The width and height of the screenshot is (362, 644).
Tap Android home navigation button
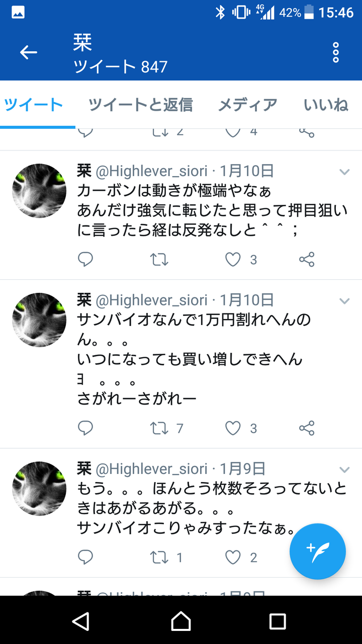click(x=181, y=621)
